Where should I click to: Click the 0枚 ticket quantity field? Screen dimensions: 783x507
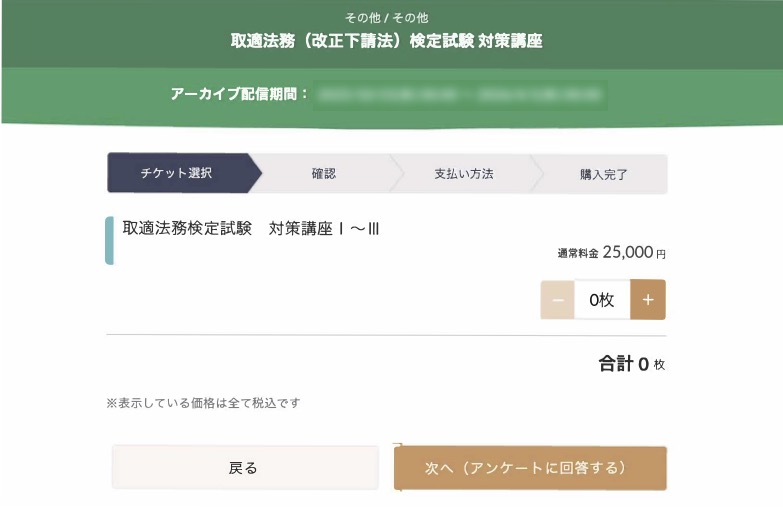(x=601, y=300)
